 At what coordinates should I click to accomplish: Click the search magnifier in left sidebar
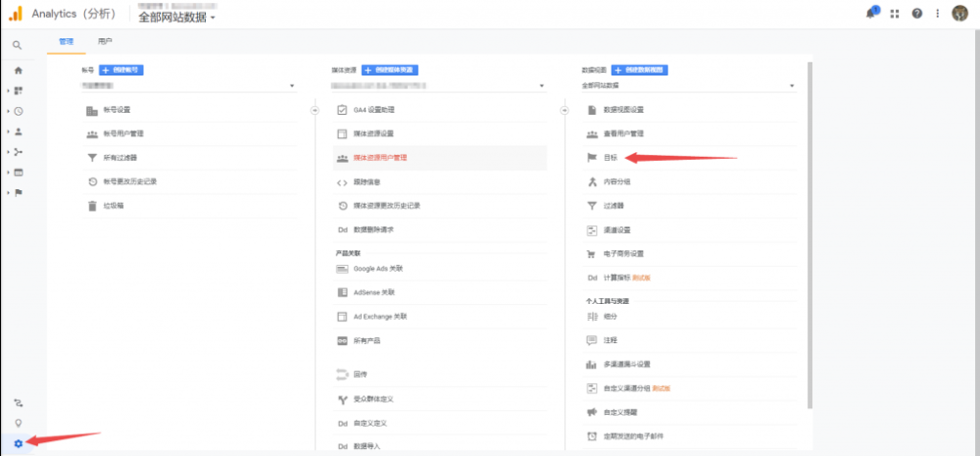click(x=18, y=45)
